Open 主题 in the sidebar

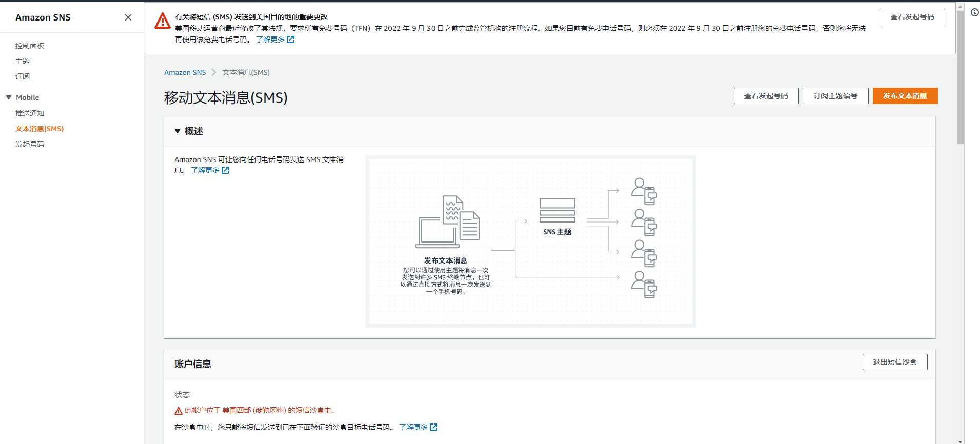pos(23,61)
